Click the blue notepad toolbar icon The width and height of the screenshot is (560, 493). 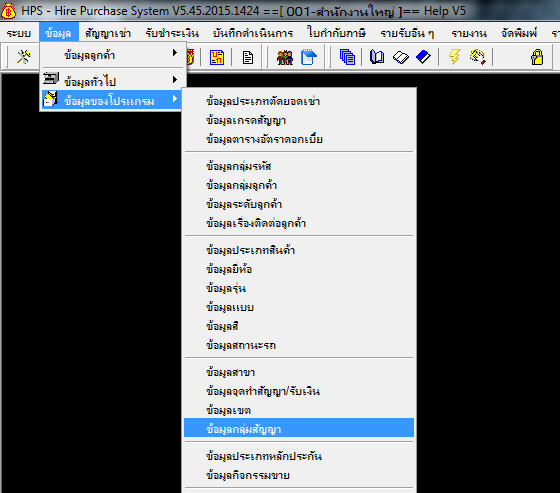click(309, 57)
